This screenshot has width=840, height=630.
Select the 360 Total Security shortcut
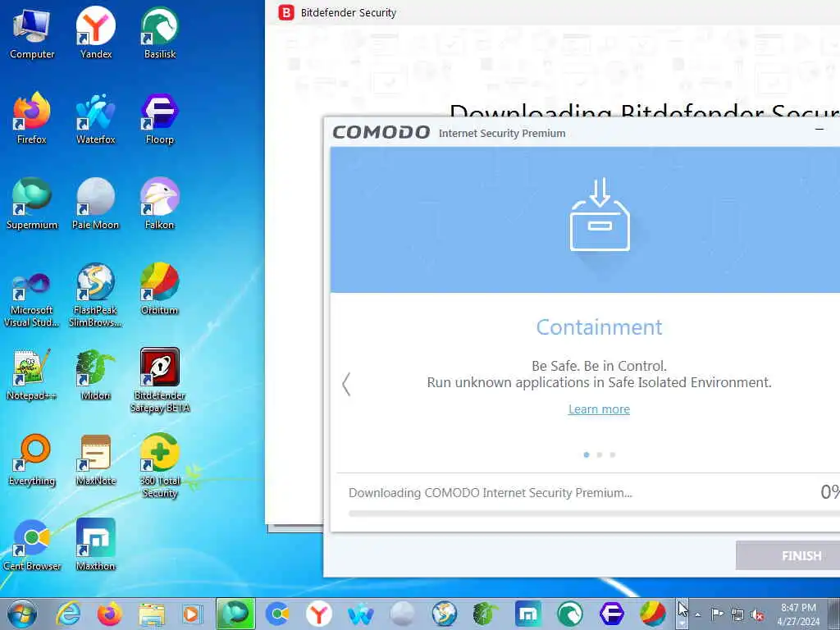160,466
